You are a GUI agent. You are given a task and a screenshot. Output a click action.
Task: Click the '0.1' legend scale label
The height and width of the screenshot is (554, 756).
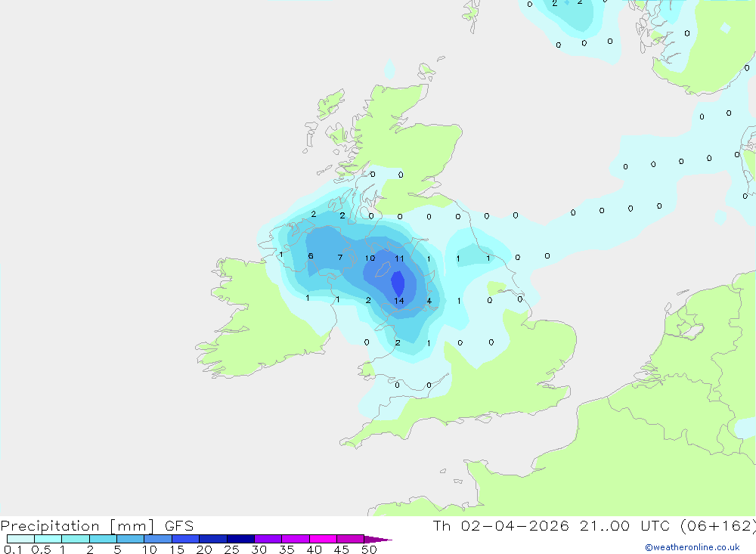13,549
